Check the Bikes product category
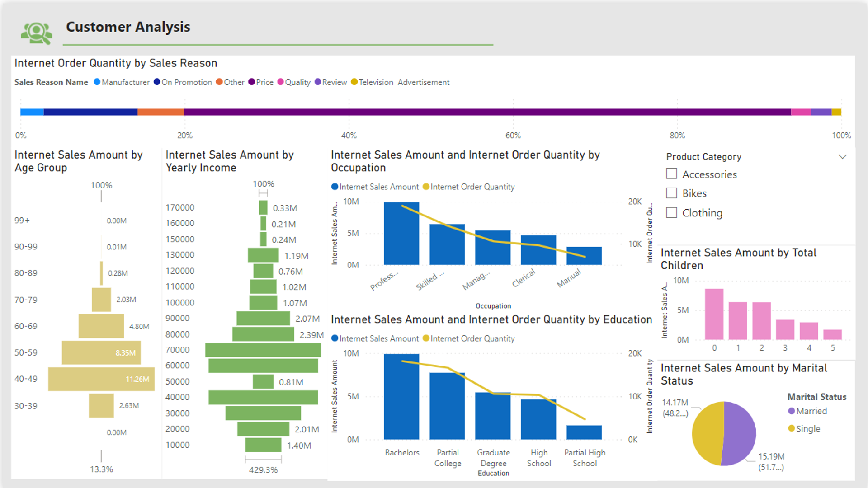Viewport: 868px width, 488px height. click(671, 193)
